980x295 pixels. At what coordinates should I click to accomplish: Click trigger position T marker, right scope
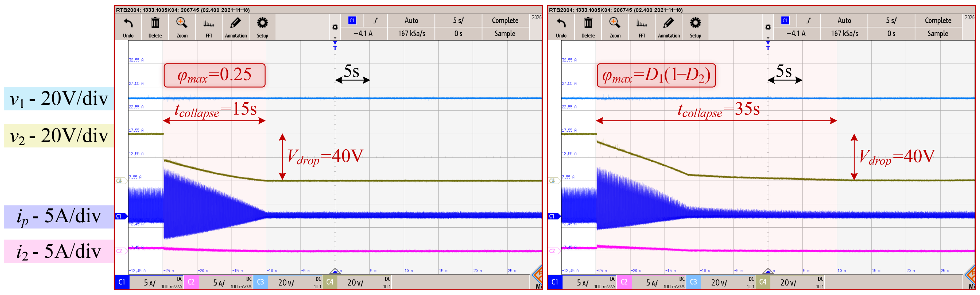(x=768, y=45)
